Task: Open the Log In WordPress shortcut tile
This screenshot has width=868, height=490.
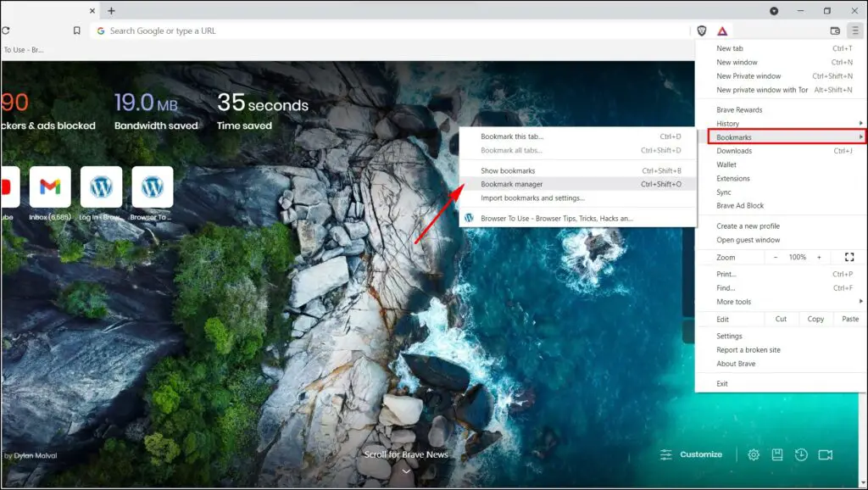Action: coord(101,187)
